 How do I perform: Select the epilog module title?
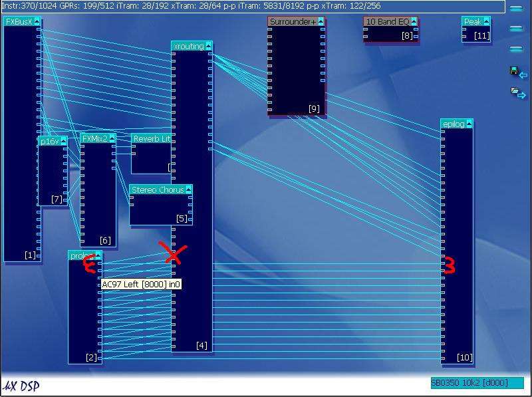pos(454,124)
